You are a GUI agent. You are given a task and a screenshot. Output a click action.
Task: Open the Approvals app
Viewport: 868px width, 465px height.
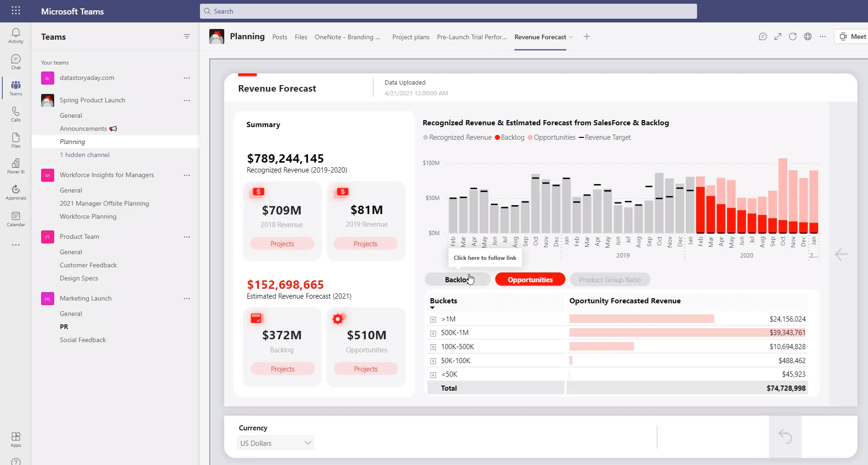(x=16, y=192)
